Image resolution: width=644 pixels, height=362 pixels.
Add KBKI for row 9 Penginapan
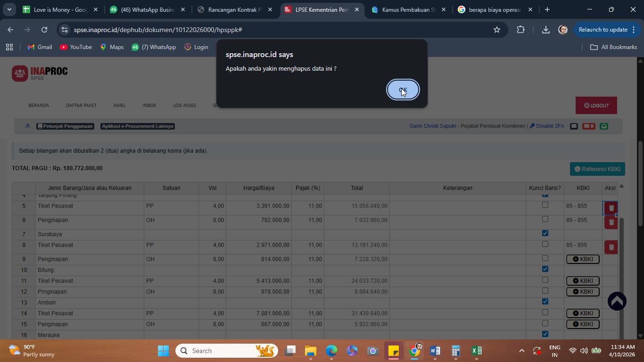583,259
